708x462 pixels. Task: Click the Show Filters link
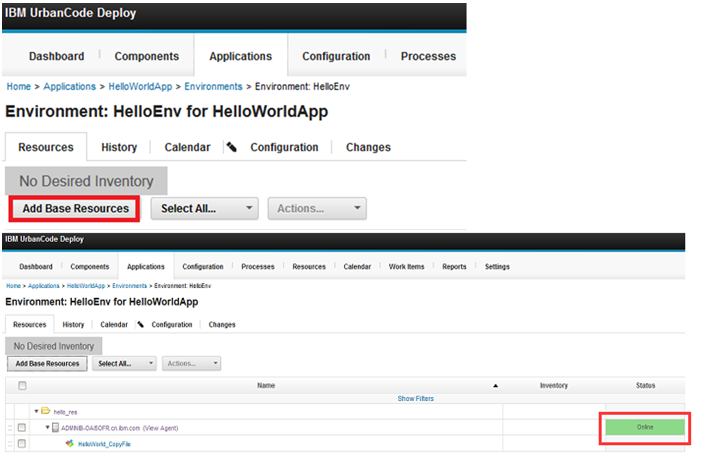click(x=415, y=398)
